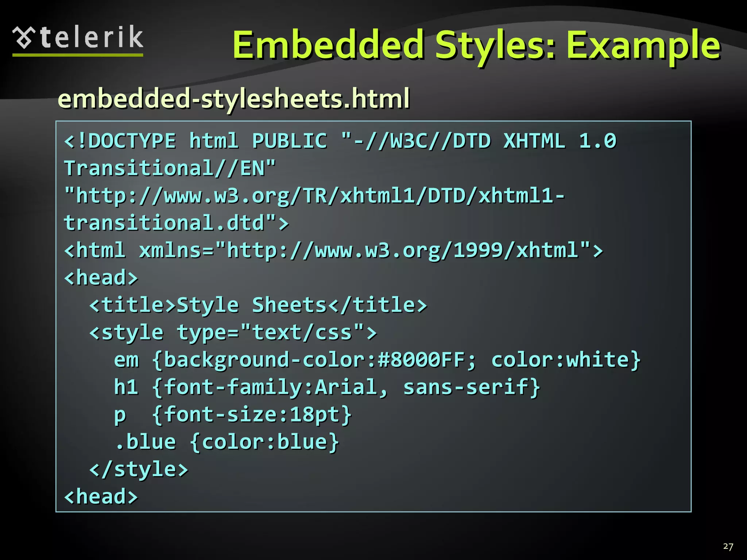This screenshot has height=560, width=747.
Task: Click the p font-size:18pt rule
Action: coord(233,415)
